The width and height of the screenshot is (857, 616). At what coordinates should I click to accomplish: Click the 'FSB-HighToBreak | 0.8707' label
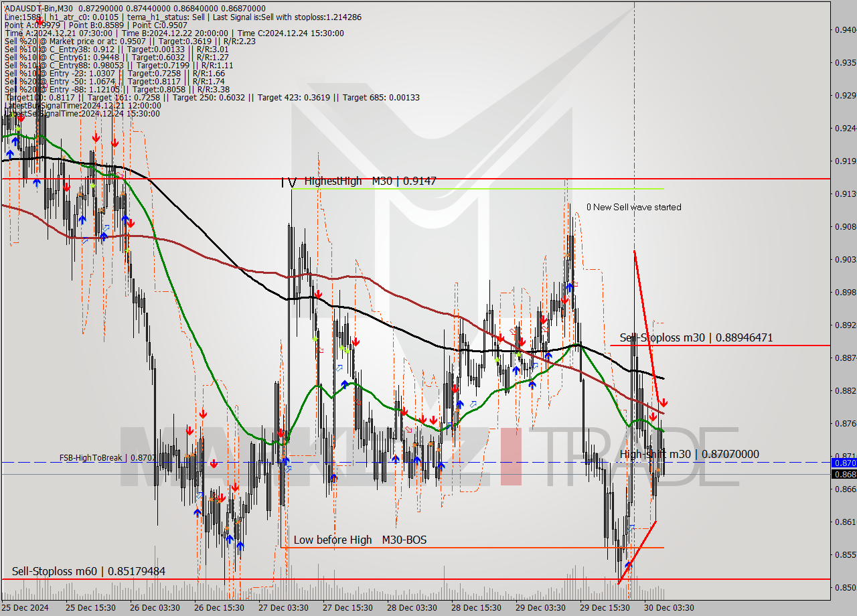click(x=107, y=458)
